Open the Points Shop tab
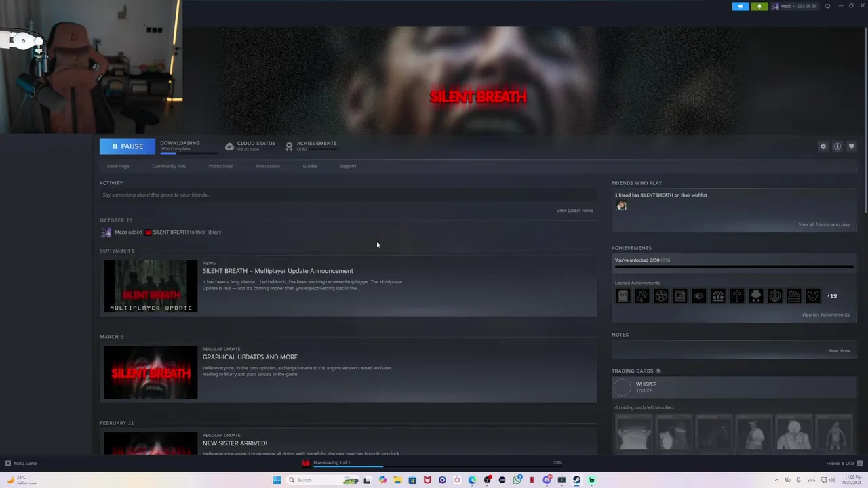The height and width of the screenshot is (488, 868). coord(220,166)
